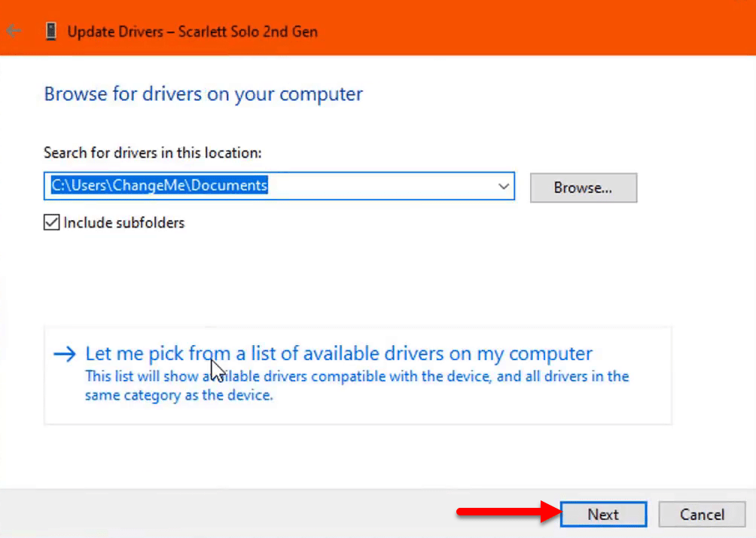The image size is (756, 538).
Task: Click the device icon beside Update Drivers title
Action: pos(50,32)
